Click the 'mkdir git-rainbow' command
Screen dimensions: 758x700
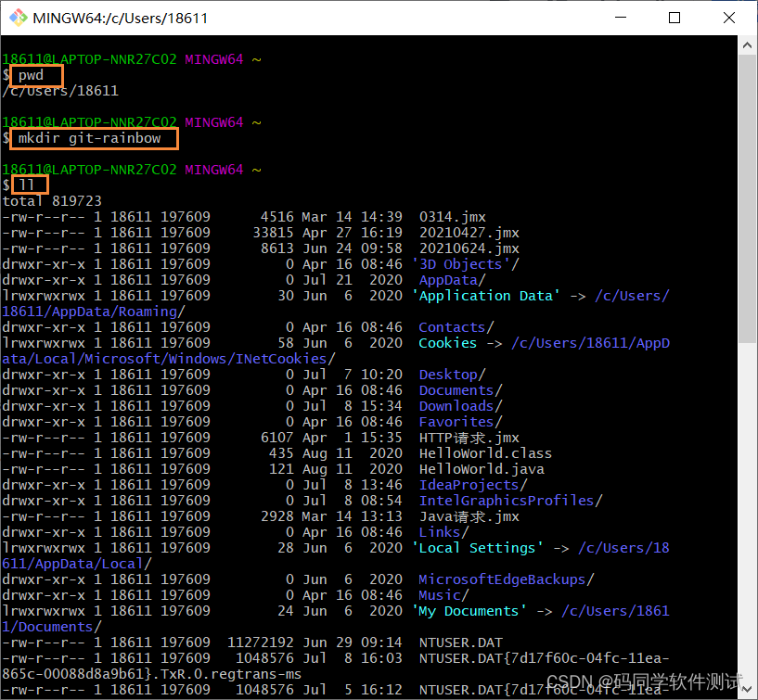(x=89, y=138)
